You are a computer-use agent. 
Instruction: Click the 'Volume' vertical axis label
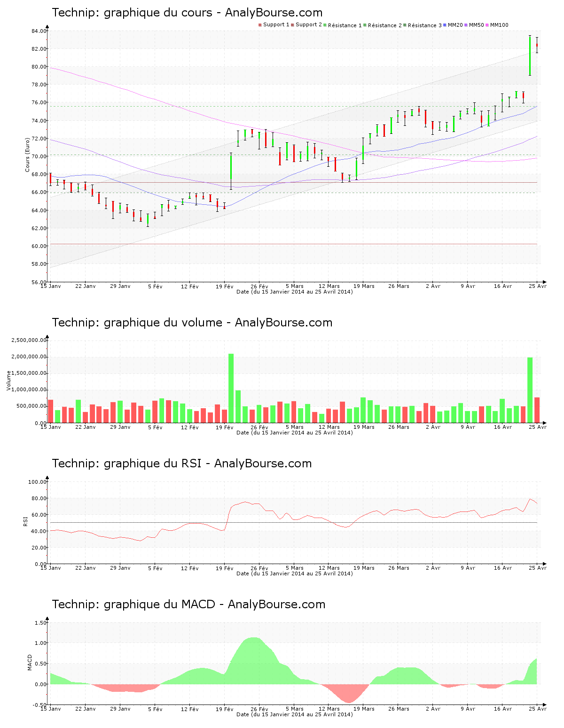[8, 380]
